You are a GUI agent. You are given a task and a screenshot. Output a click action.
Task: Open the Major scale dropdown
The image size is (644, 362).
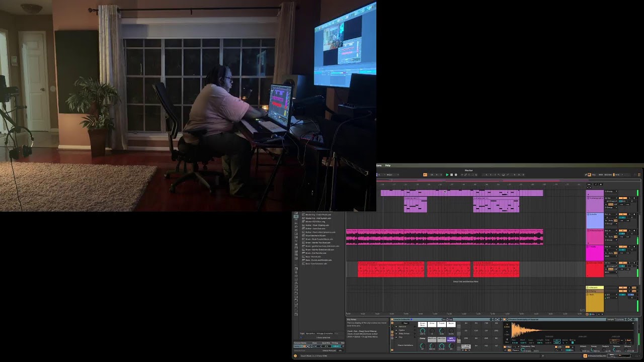393,174
